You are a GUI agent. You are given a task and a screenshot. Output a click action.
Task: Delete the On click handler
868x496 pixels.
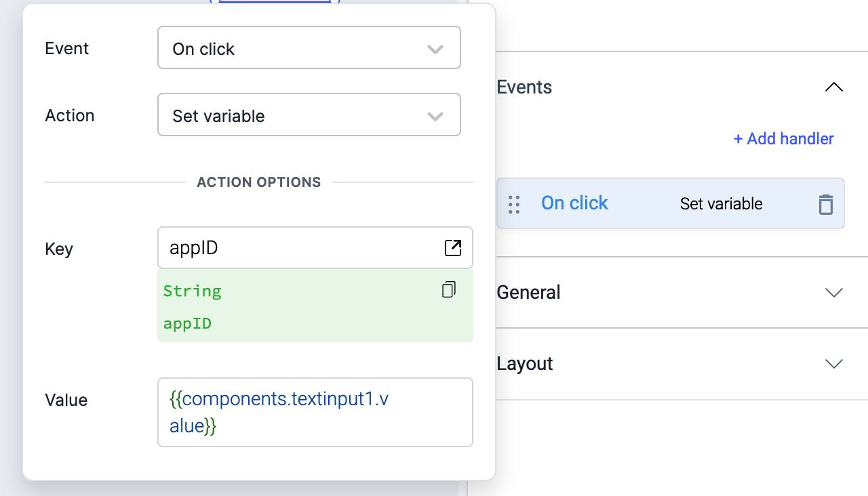coord(825,204)
